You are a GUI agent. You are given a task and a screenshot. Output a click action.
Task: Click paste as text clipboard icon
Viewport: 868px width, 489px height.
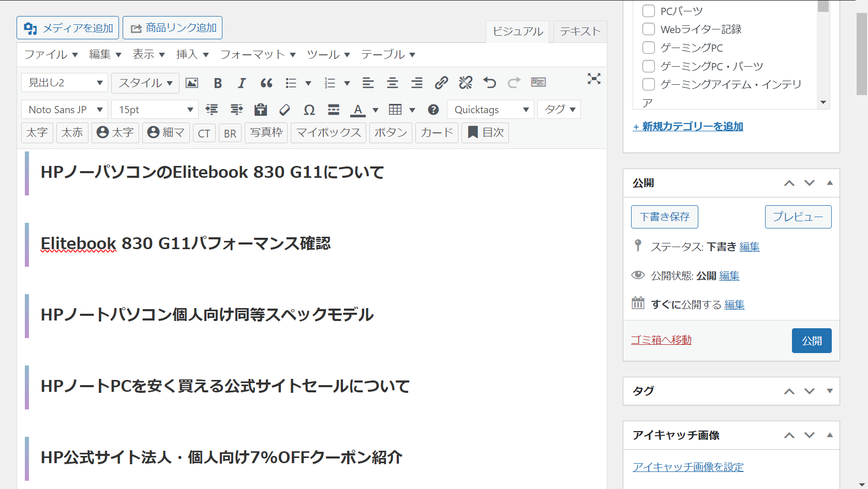261,110
